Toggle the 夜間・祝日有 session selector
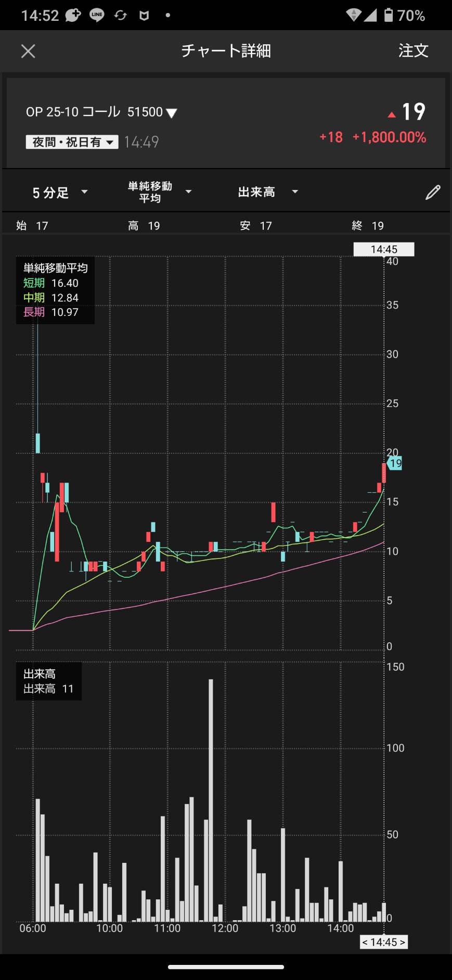452x980 pixels. [x=72, y=142]
